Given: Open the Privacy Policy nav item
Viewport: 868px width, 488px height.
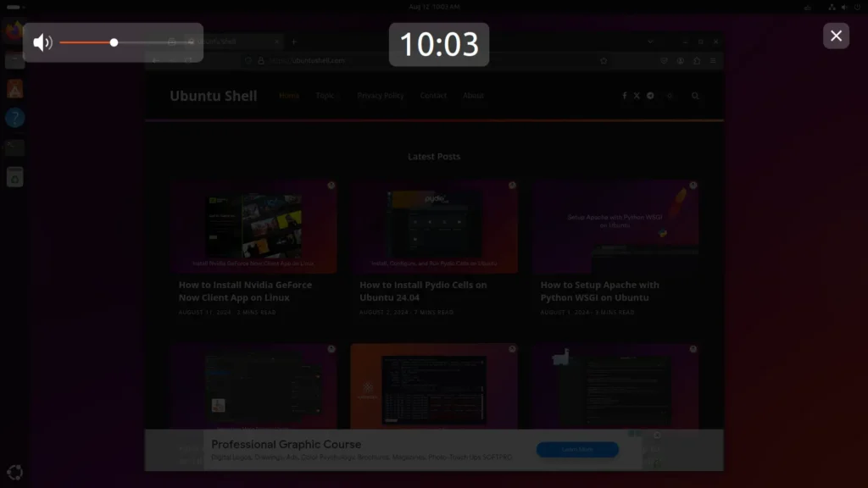Looking at the screenshot, I should tap(381, 96).
